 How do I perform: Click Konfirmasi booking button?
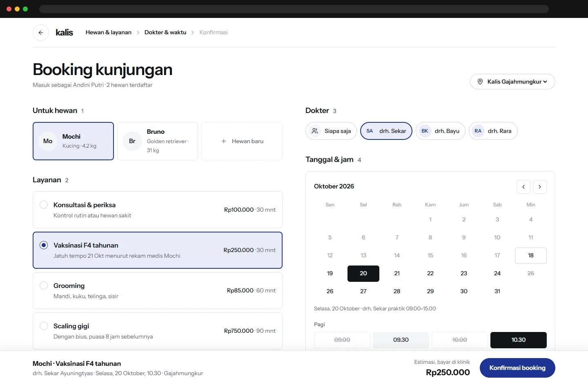pyautogui.click(x=517, y=368)
